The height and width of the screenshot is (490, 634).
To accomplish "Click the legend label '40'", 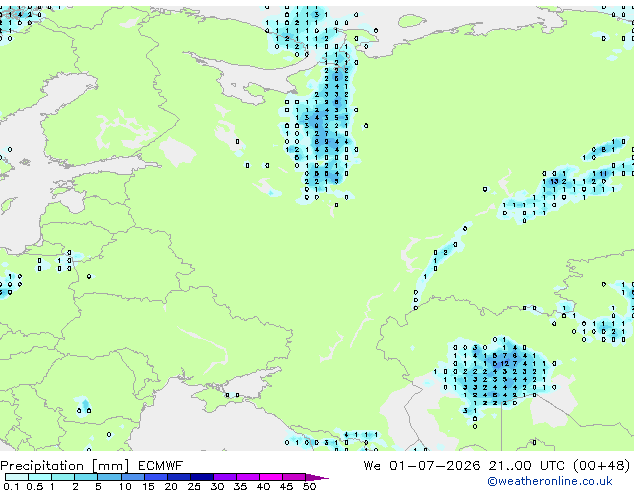I will (x=263, y=486).
